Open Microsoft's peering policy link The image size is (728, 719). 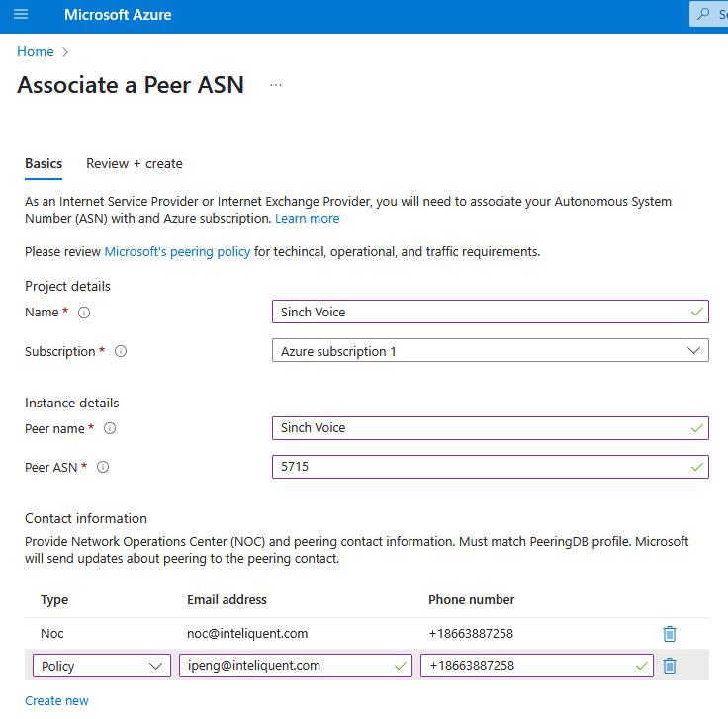point(177,251)
